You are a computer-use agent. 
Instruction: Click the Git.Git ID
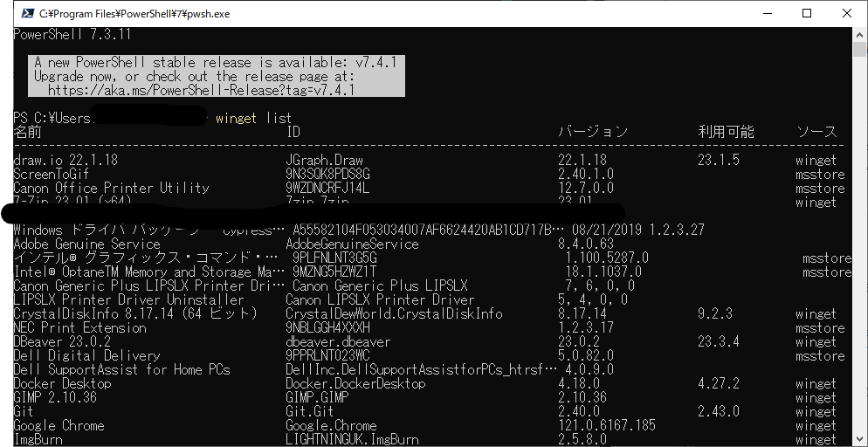310,411
